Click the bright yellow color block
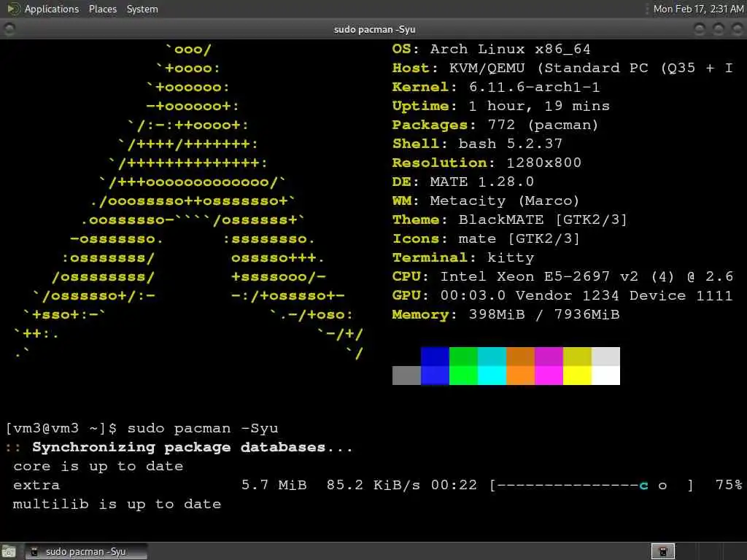Screen dimensions: 747x560 click(x=578, y=376)
